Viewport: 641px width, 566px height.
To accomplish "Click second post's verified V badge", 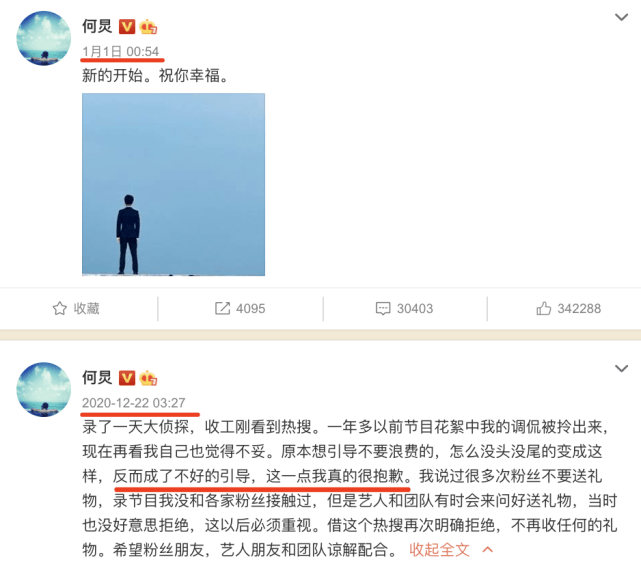I will coord(127,378).
